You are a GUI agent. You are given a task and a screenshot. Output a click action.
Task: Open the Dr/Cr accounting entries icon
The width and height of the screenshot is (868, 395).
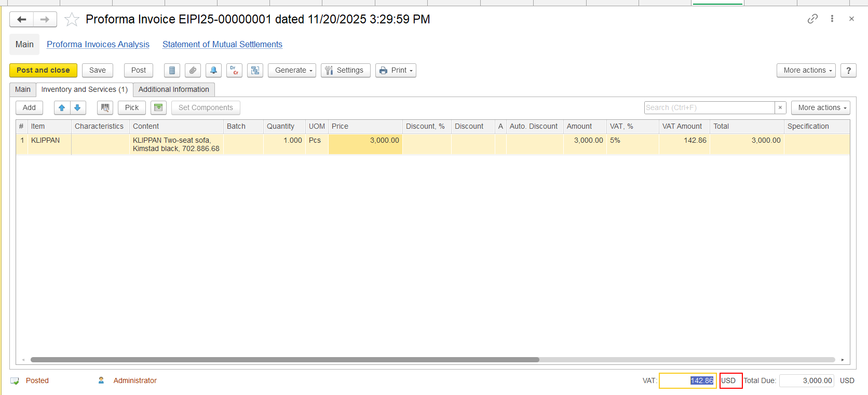(234, 71)
